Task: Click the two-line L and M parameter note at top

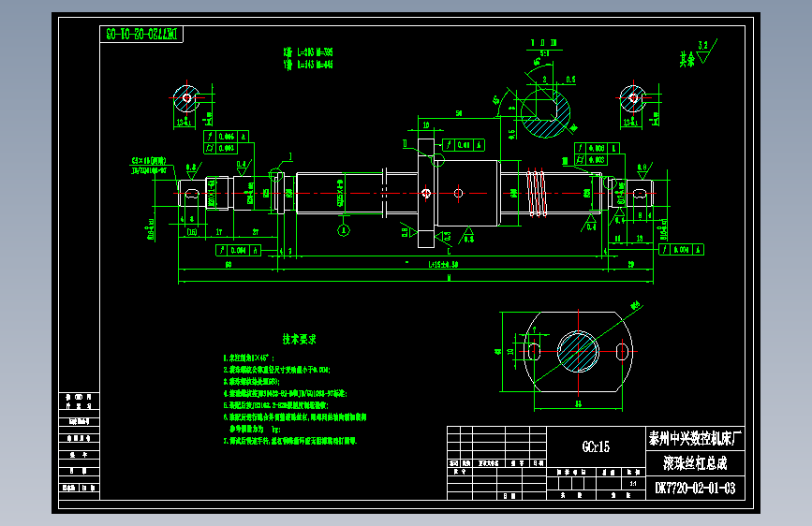Action: pyautogui.click(x=308, y=59)
